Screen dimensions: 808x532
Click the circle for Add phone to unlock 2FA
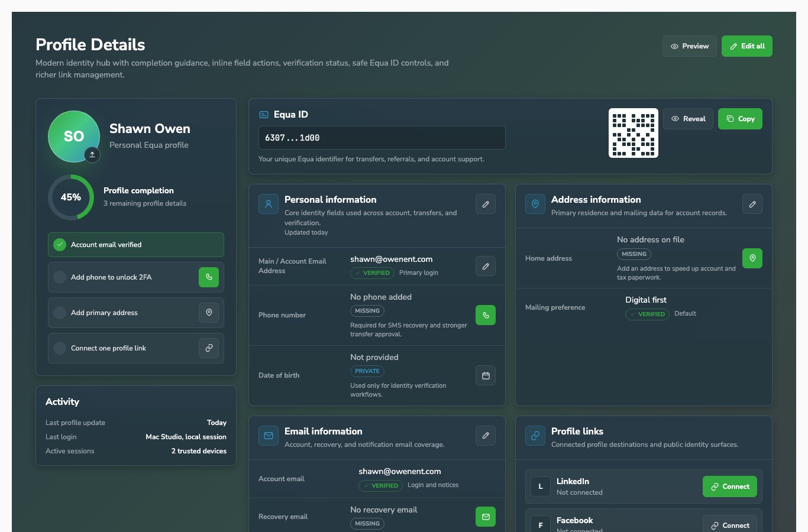tap(60, 277)
